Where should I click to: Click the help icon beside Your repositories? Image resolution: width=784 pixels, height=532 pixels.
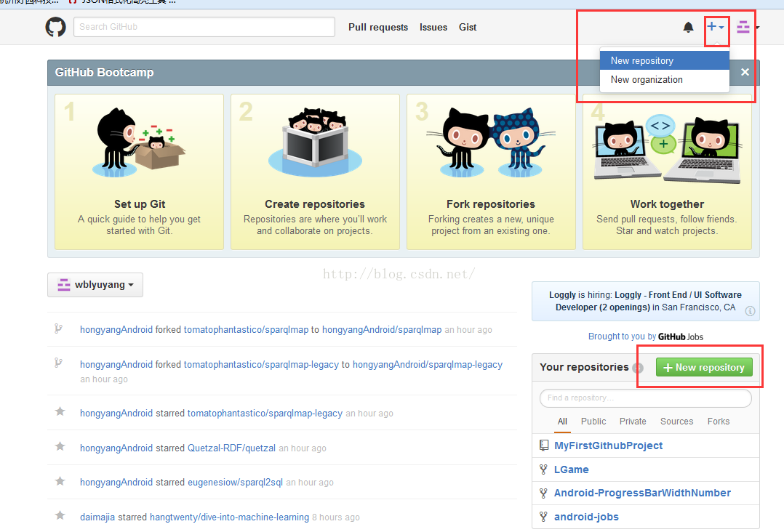[638, 368]
